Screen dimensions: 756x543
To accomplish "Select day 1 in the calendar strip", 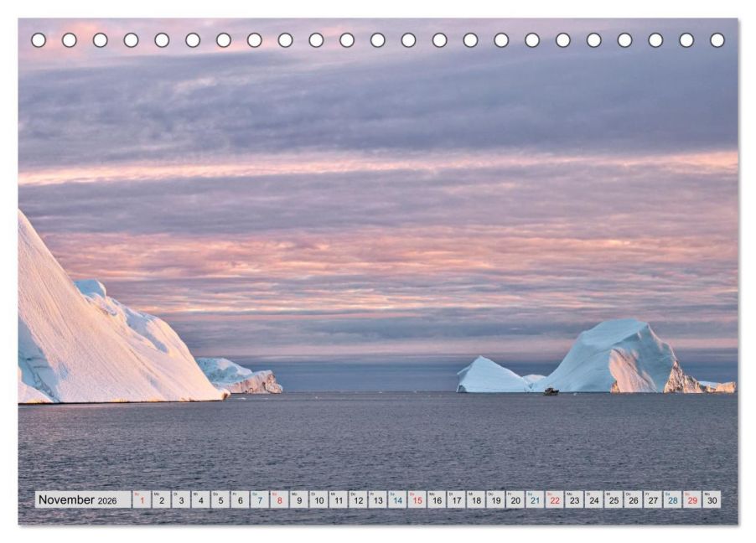I will pyautogui.click(x=142, y=499).
